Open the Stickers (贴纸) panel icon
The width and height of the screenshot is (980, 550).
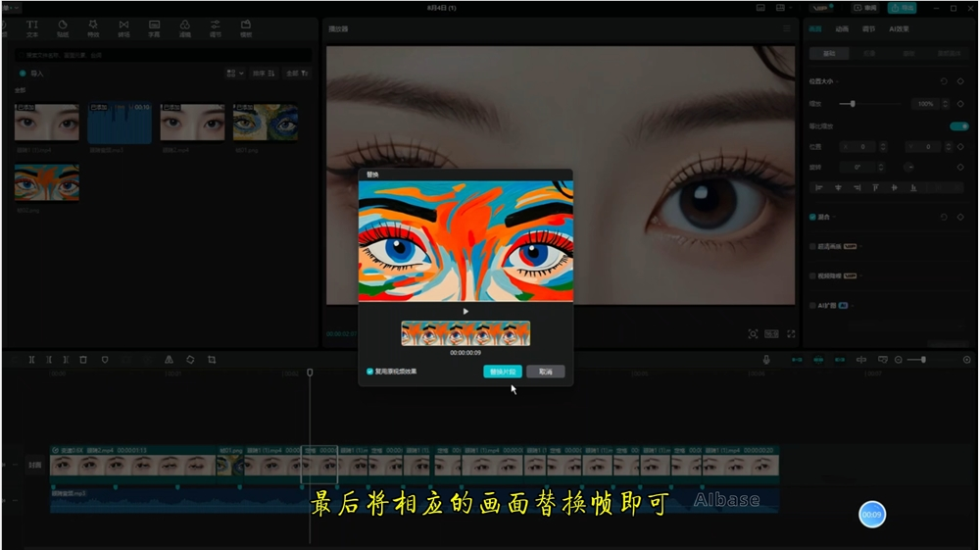click(x=63, y=27)
